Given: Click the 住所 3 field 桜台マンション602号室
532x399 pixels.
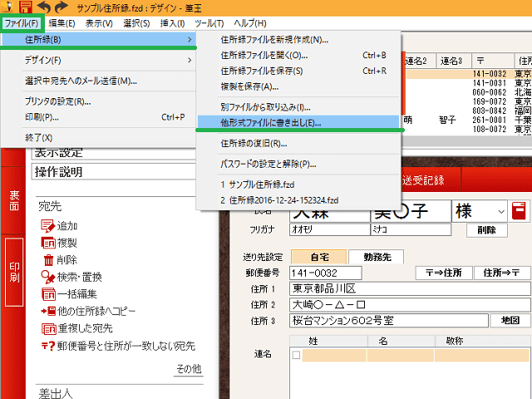Looking at the screenshot, I should [x=389, y=320].
